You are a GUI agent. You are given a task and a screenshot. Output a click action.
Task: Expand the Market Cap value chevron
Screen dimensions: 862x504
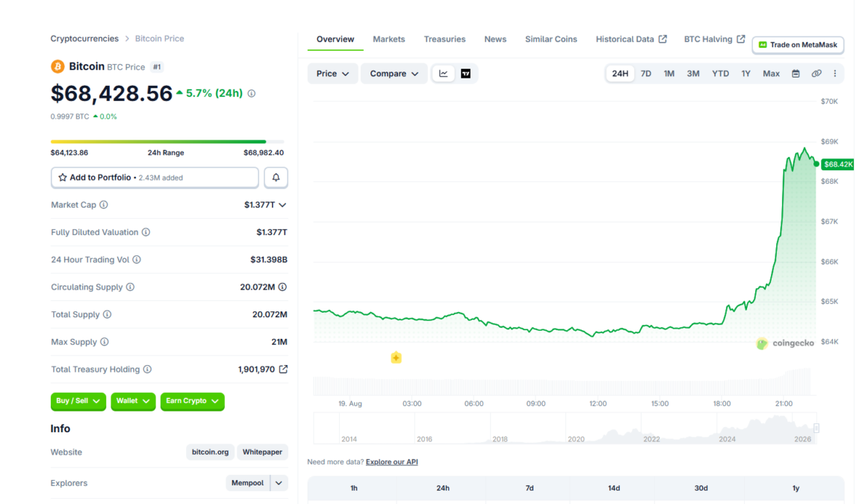(x=282, y=205)
